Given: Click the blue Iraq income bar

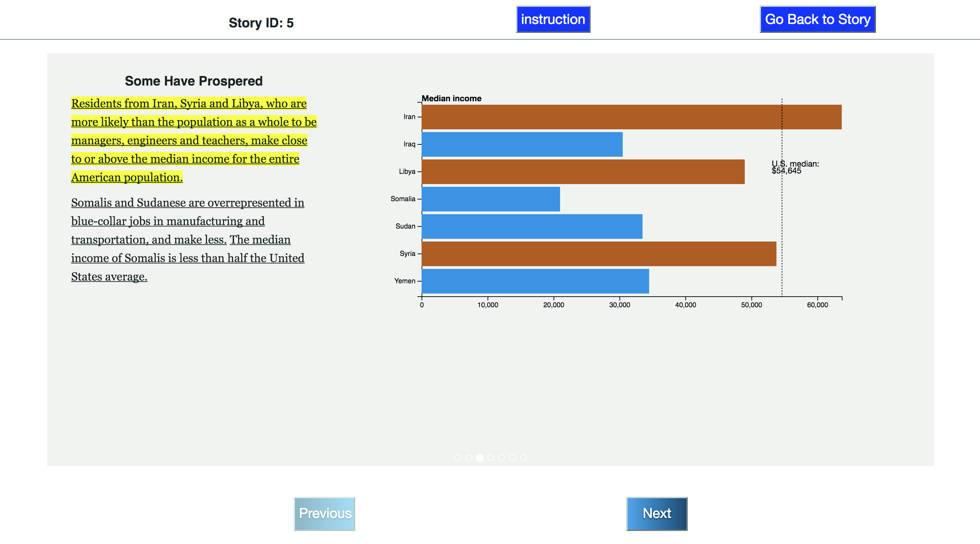Looking at the screenshot, I should point(522,144).
